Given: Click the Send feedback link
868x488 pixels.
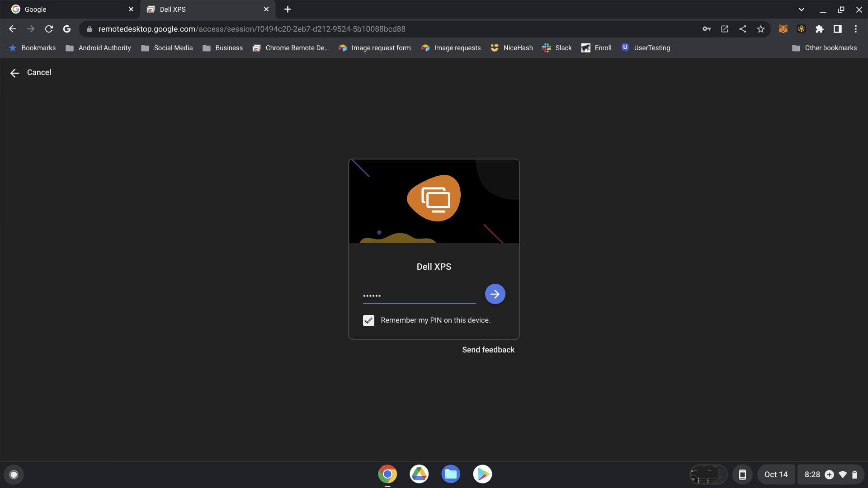Looking at the screenshot, I should 488,350.
